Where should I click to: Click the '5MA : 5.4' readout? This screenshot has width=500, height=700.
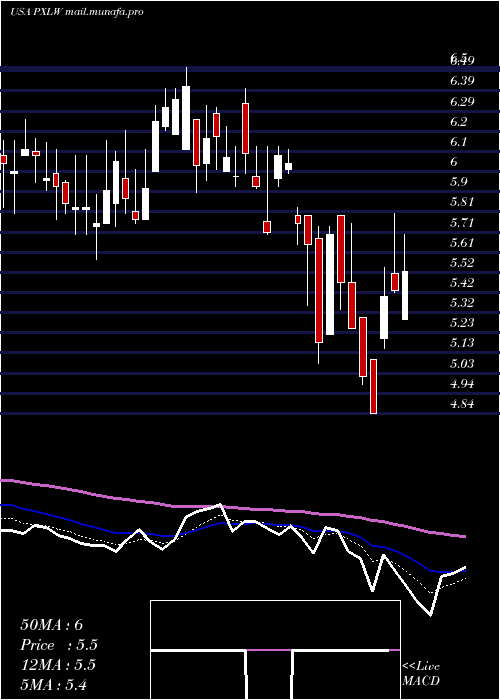click(54, 684)
